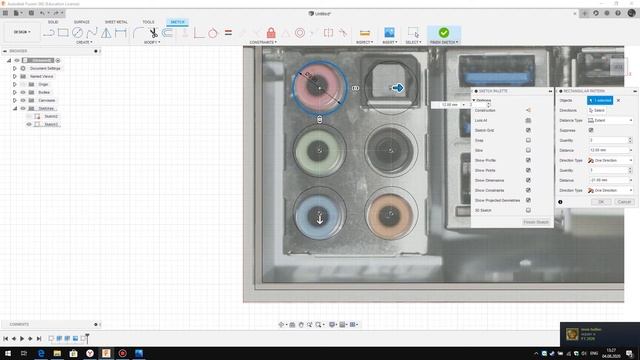Apply the Fix/Lock constraint
The image size is (640, 360).
[271, 33]
